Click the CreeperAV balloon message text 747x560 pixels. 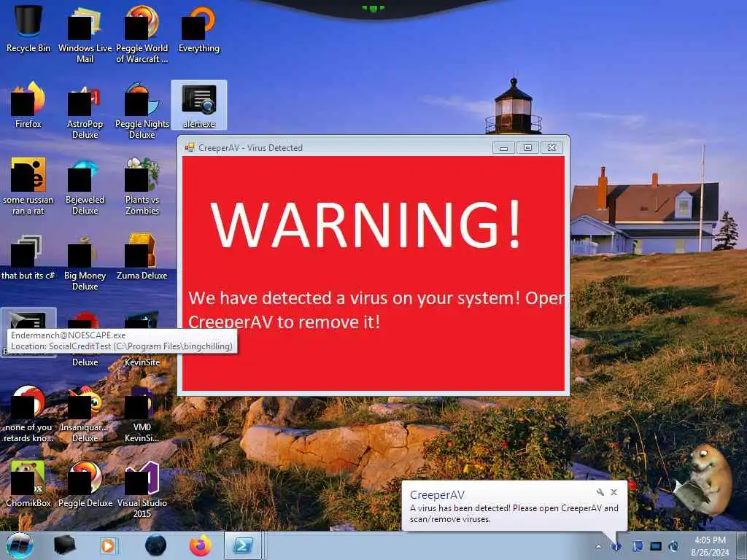[x=514, y=513]
